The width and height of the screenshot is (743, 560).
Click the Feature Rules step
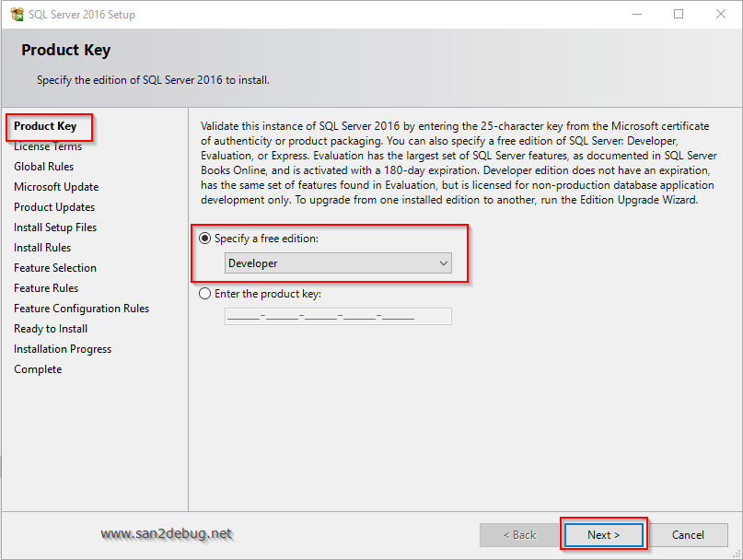pos(46,288)
